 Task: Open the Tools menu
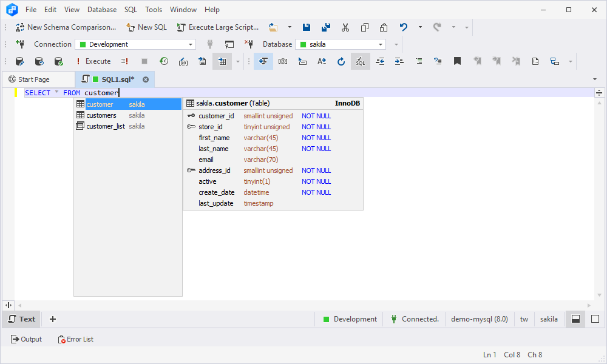tap(154, 10)
